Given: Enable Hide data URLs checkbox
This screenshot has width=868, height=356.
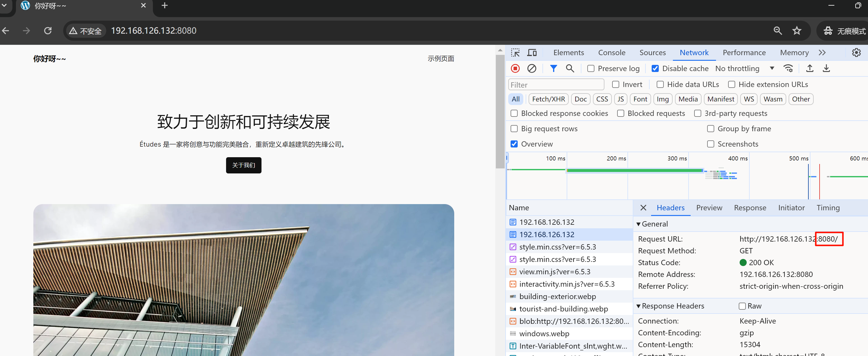Looking at the screenshot, I should click(660, 84).
